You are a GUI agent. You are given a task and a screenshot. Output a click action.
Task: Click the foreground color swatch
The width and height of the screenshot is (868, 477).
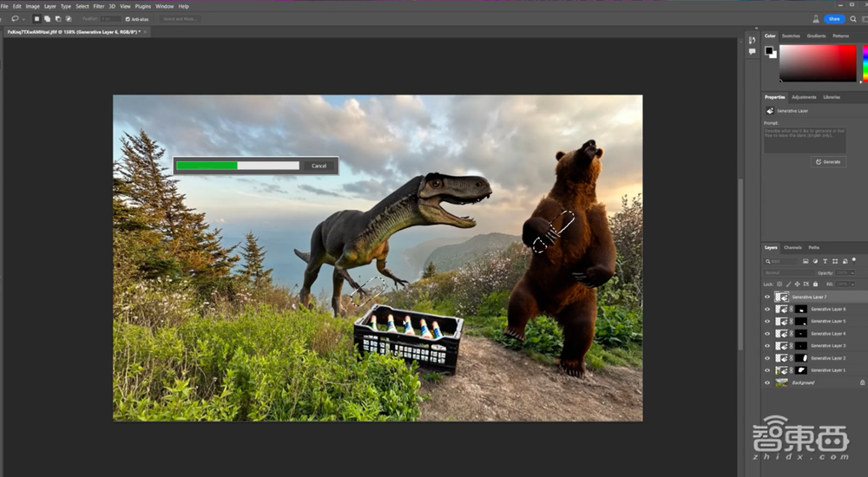(769, 51)
